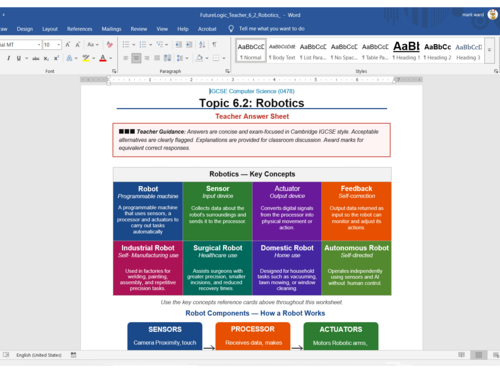Click the column/distributed text icon
The image size is (500, 375).
click(168, 58)
